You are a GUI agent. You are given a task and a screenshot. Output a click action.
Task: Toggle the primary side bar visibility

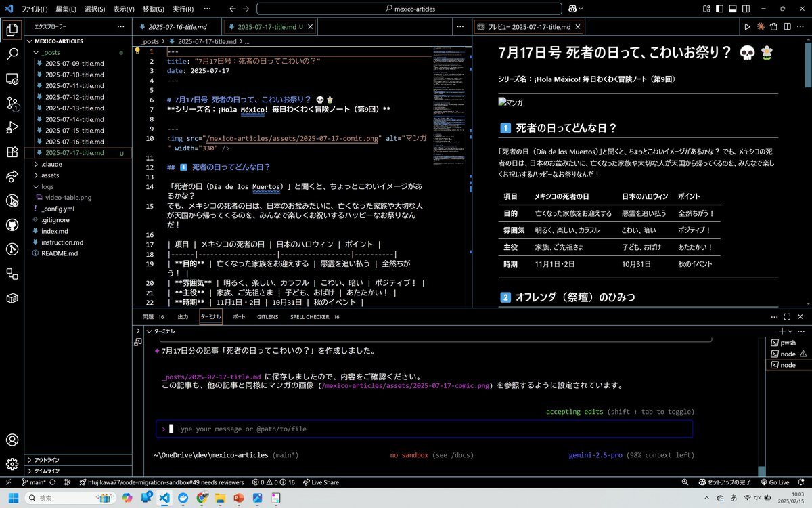click(719, 9)
